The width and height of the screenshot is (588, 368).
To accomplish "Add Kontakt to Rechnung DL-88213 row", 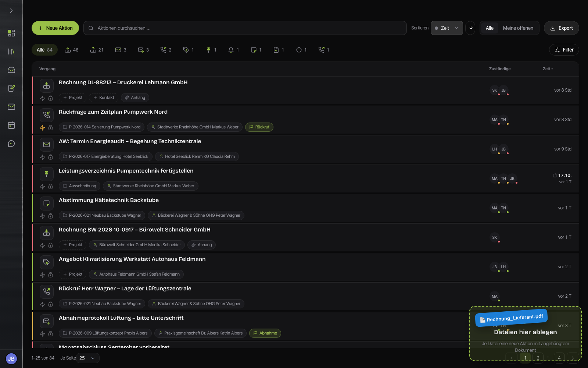I will tap(104, 98).
